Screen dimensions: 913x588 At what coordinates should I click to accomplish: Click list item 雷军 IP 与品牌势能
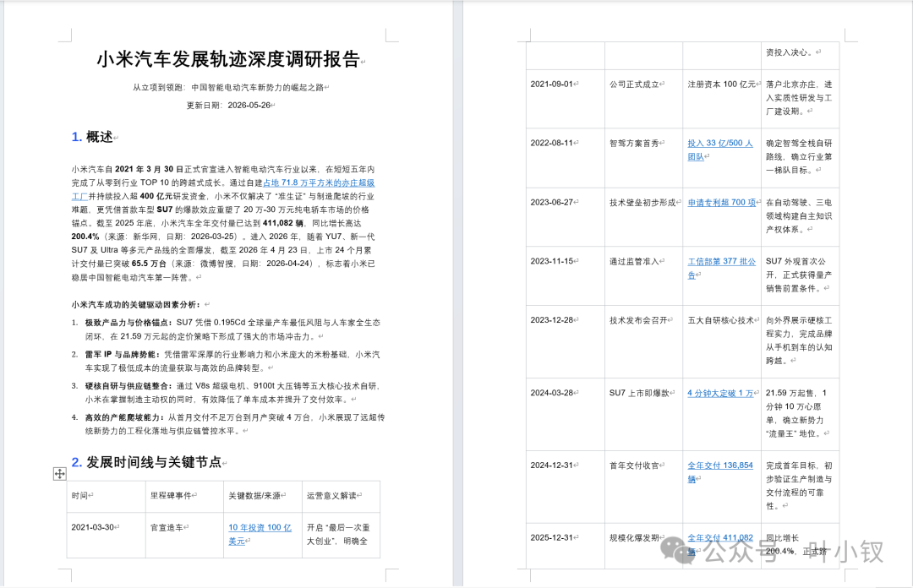point(232,361)
